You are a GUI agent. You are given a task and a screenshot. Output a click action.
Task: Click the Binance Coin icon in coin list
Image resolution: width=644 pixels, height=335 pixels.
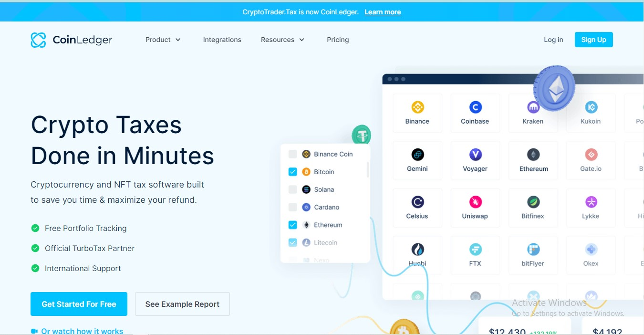(x=306, y=154)
